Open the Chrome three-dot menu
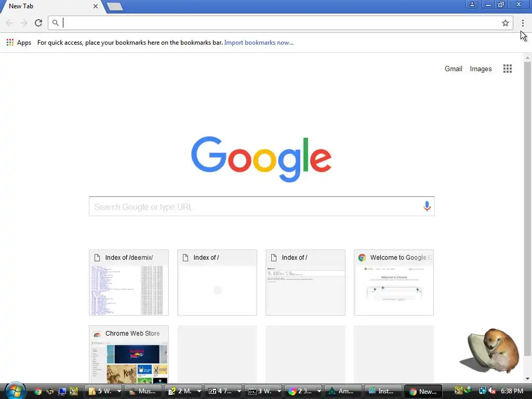The image size is (532, 399). (523, 23)
